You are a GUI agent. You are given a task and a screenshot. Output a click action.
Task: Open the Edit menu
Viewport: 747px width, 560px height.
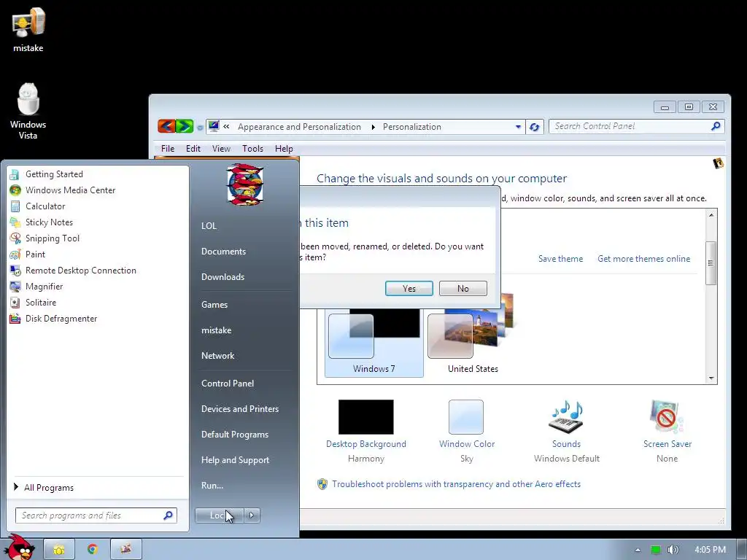[193, 149]
